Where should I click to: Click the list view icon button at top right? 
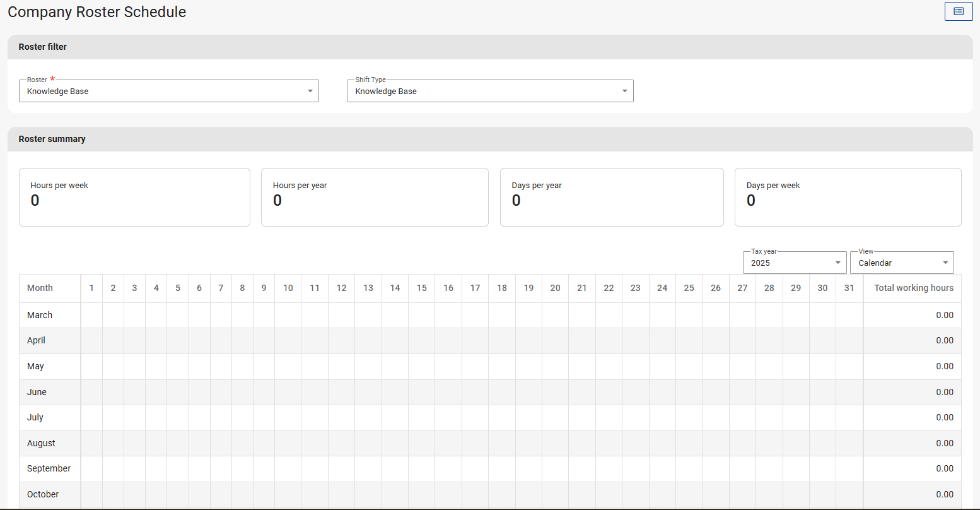pyautogui.click(x=958, y=11)
